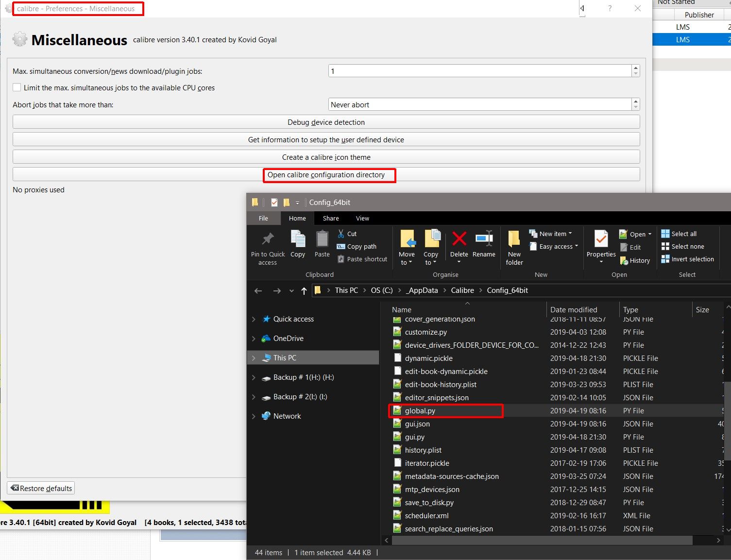731x560 pixels.
Task: Click Create a calibre icon theme button
Action: point(326,157)
